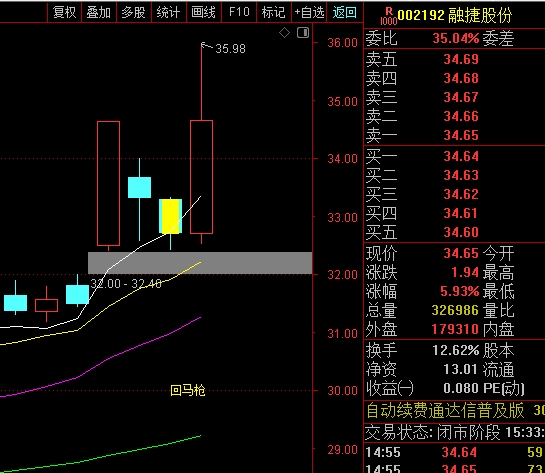This screenshot has height=473, width=545.
Task: Select the 委比 value 35.04%
Action: point(456,38)
